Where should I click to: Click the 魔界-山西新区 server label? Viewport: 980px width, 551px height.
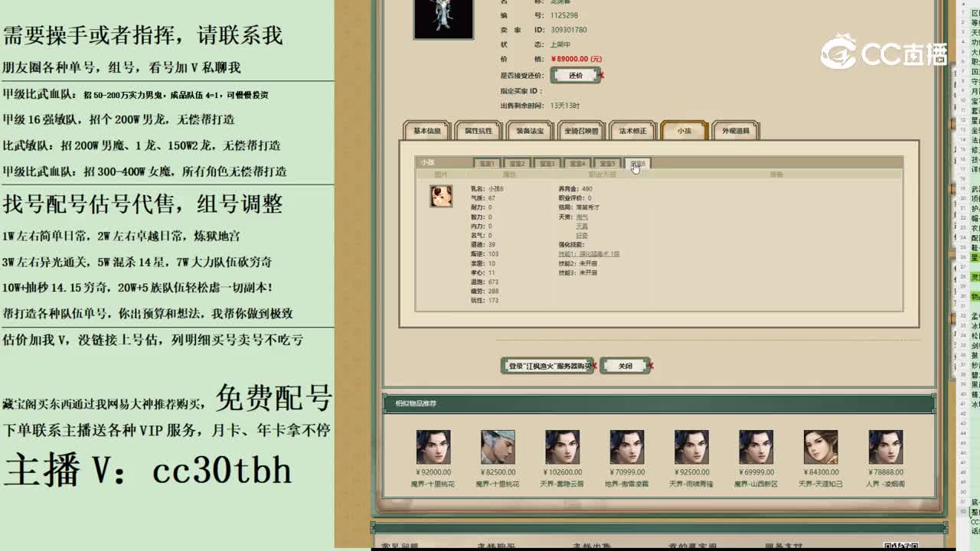756,484
